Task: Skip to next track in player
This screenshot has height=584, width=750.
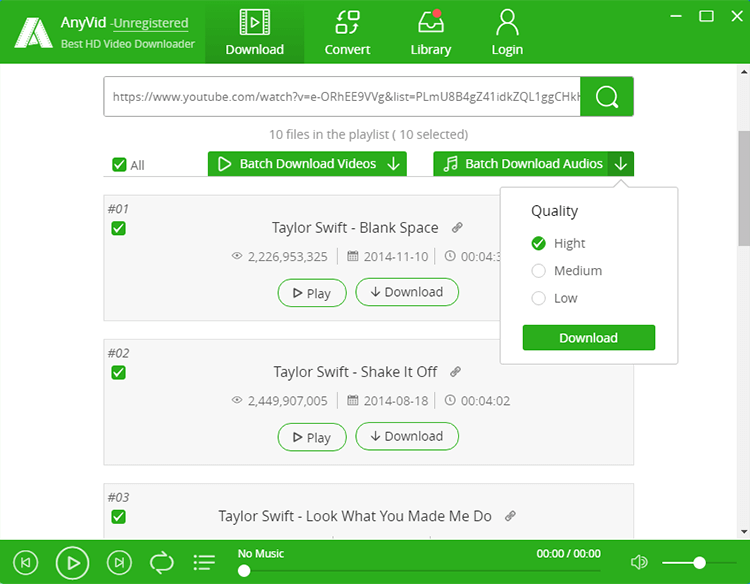Action: point(119,562)
